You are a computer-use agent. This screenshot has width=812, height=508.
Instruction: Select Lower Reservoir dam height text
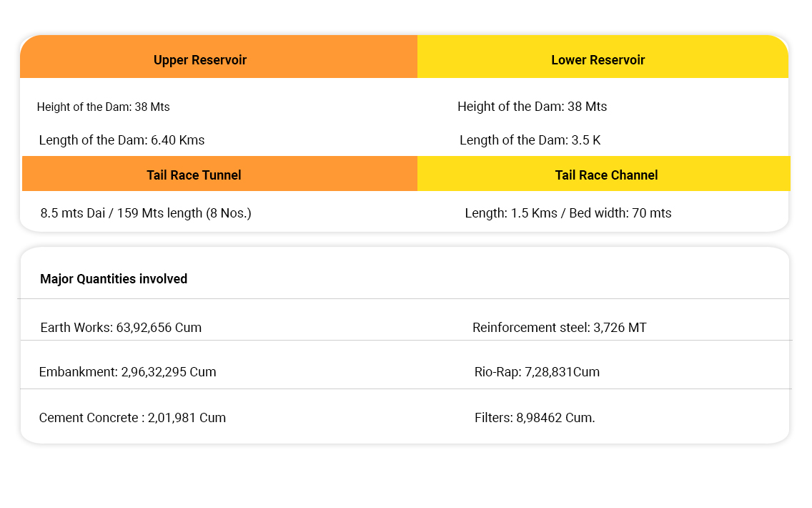tap(532, 107)
